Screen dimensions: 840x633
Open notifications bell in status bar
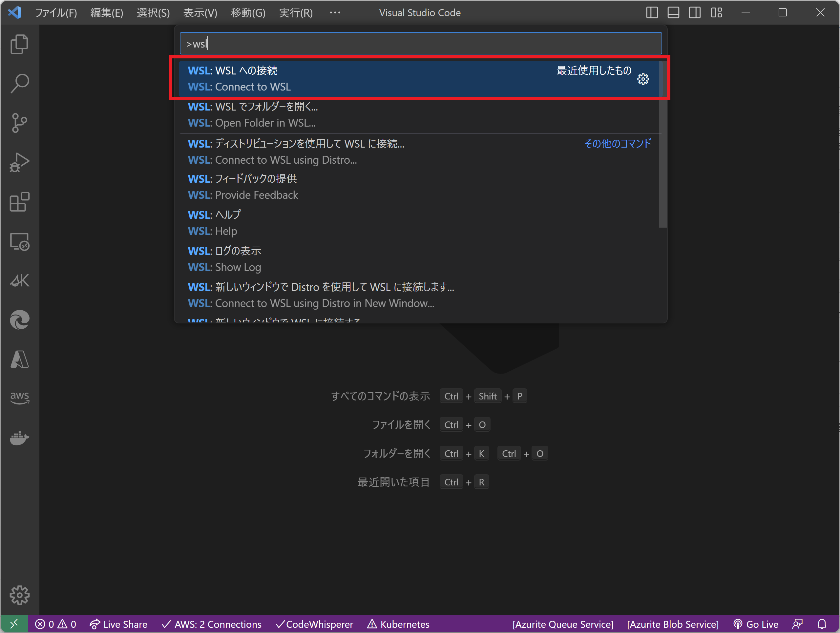coord(822,624)
